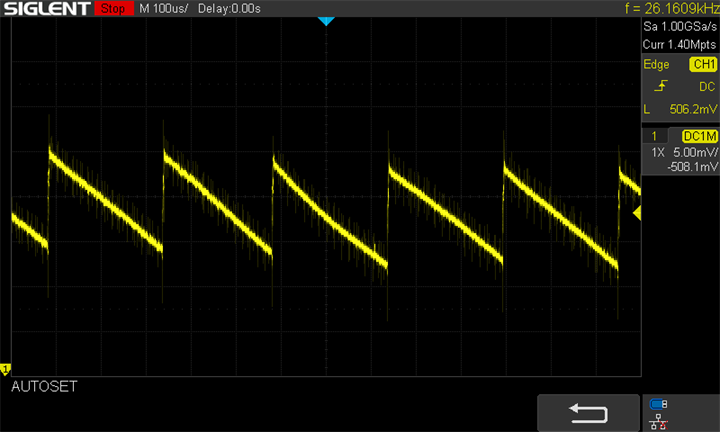This screenshot has height=432, width=720.
Task: Click the blue trigger position marker
Action: (326, 21)
